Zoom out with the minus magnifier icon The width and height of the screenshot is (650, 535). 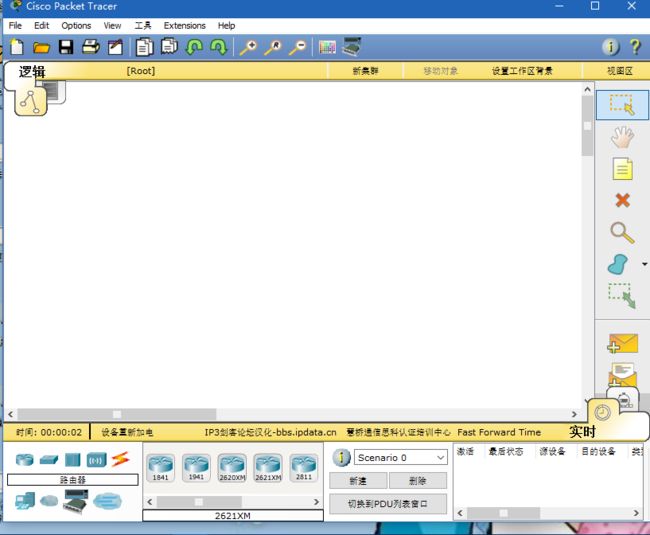298,47
